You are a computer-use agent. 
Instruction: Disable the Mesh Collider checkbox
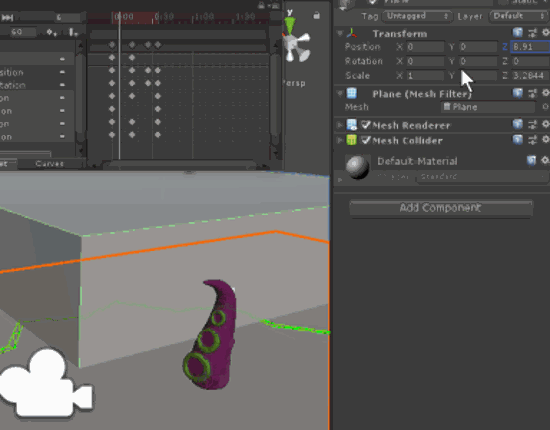click(x=366, y=140)
